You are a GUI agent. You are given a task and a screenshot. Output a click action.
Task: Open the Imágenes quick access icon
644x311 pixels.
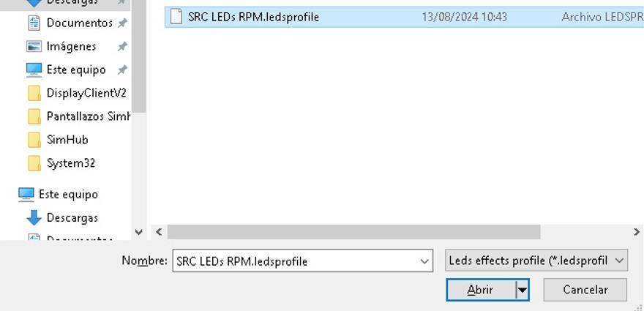pos(34,46)
